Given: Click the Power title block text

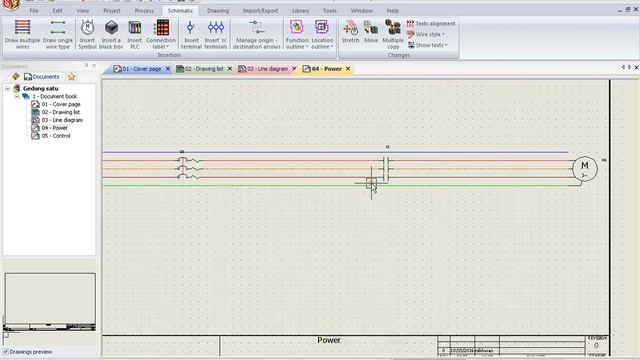Looking at the screenshot, I should (x=329, y=340).
